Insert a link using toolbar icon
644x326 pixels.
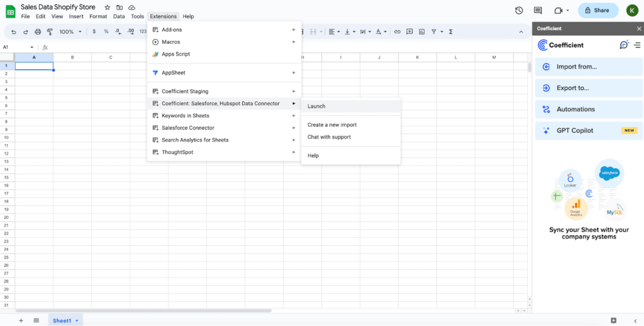(x=397, y=31)
